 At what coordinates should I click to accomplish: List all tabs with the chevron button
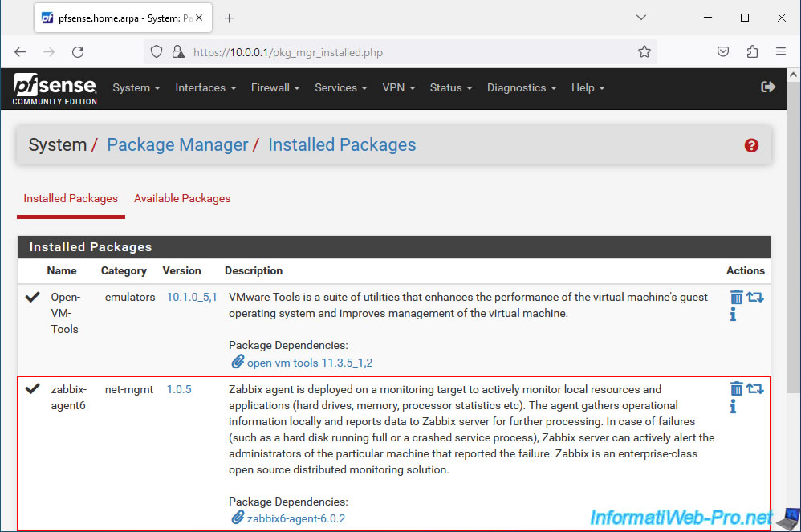641,18
